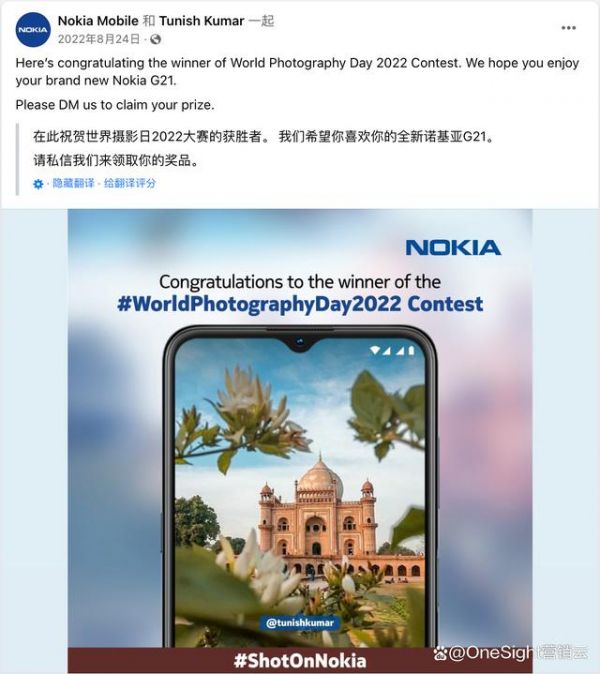Hide the translation via 隐藏翻译 link

(x=73, y=184)
